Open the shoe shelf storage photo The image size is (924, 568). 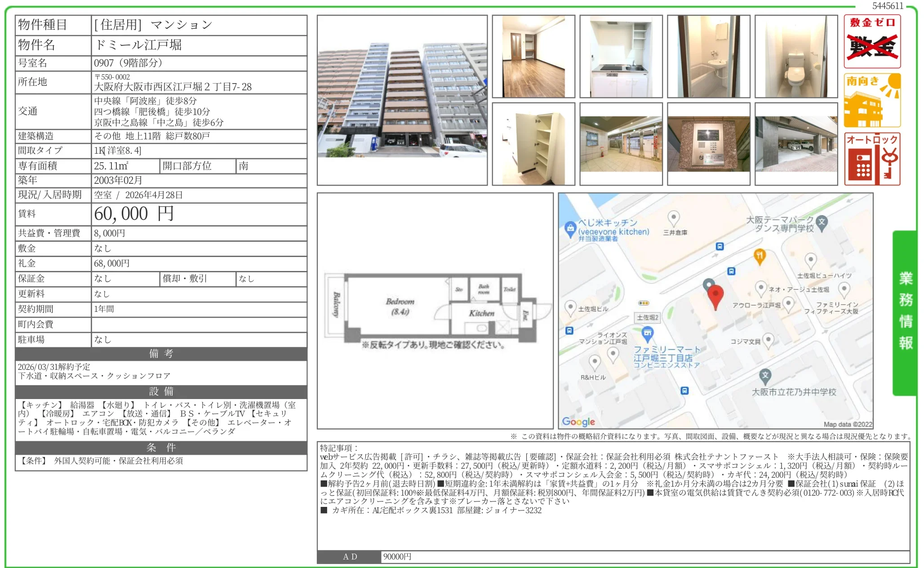click(533, 144)
